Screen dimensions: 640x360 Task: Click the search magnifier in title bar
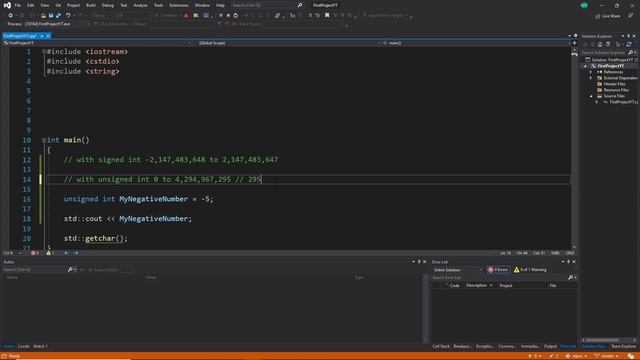[300, 5]
